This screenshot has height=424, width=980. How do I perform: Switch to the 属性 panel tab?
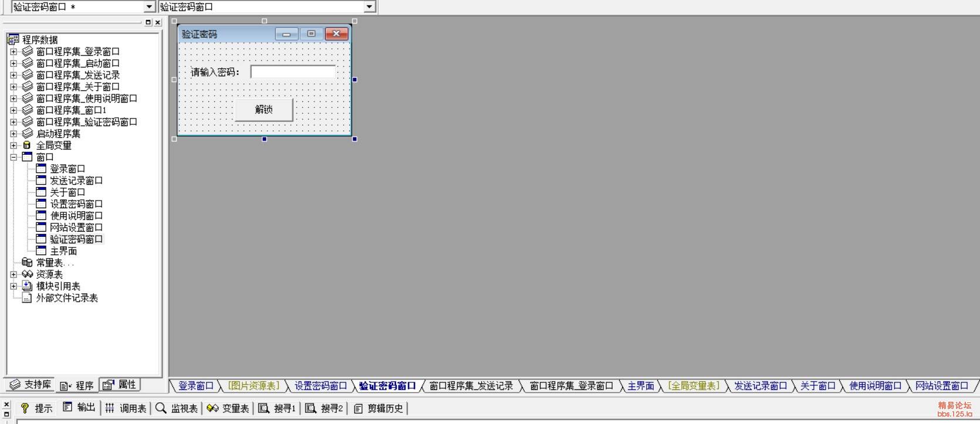point(120,385)
